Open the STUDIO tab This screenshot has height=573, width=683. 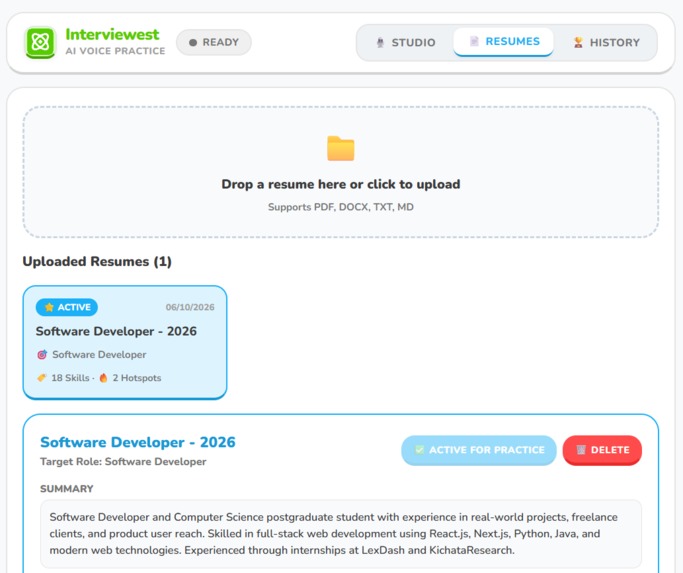click(406, 42)
